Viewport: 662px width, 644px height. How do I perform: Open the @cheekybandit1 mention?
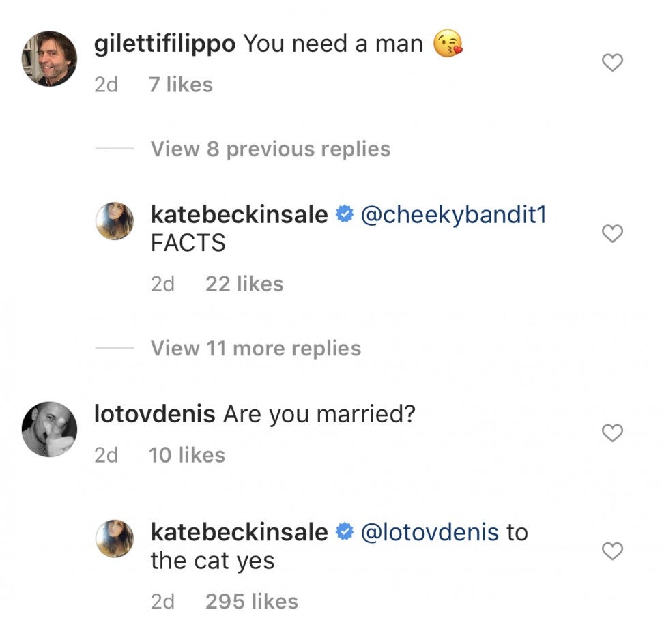pos(454,214)
